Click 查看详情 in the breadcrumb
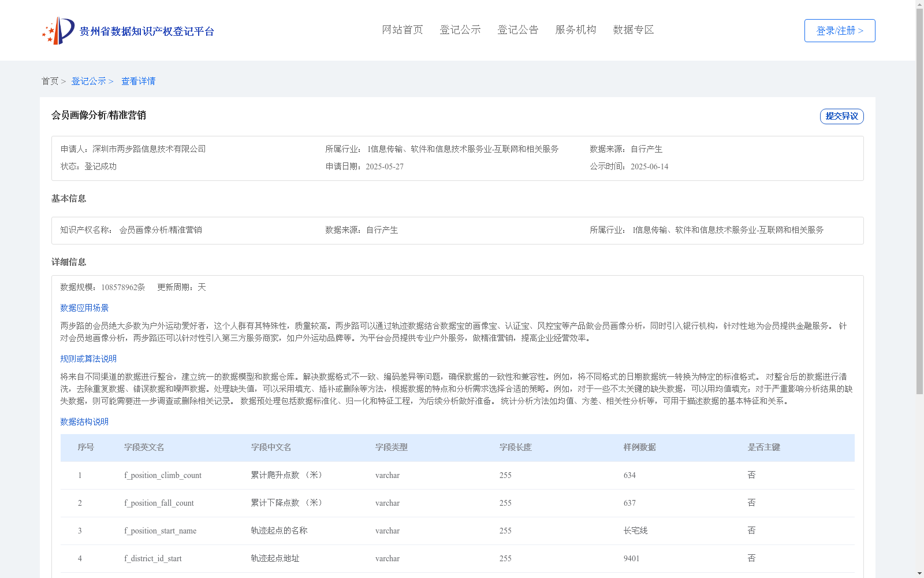Screen dimensions: 924x578 pyautogui.click(x=138, y=81)
